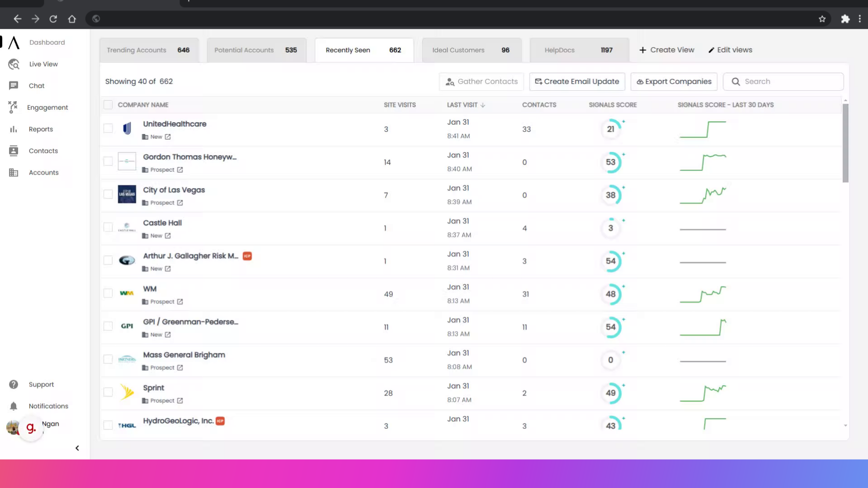Click the Create Email Update button
The height and width of the screenshot is (488, 868).
(x=577, y=82)
